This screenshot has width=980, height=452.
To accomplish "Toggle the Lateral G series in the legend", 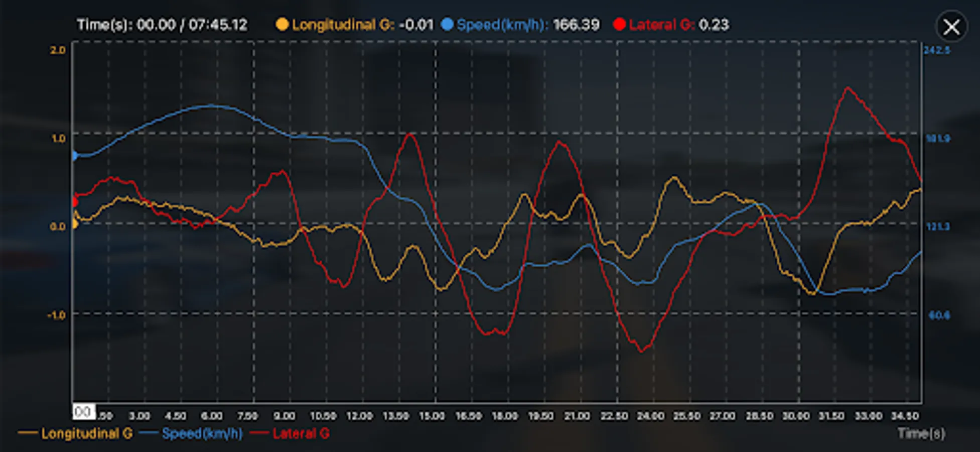I will click(x=290, y=433).
